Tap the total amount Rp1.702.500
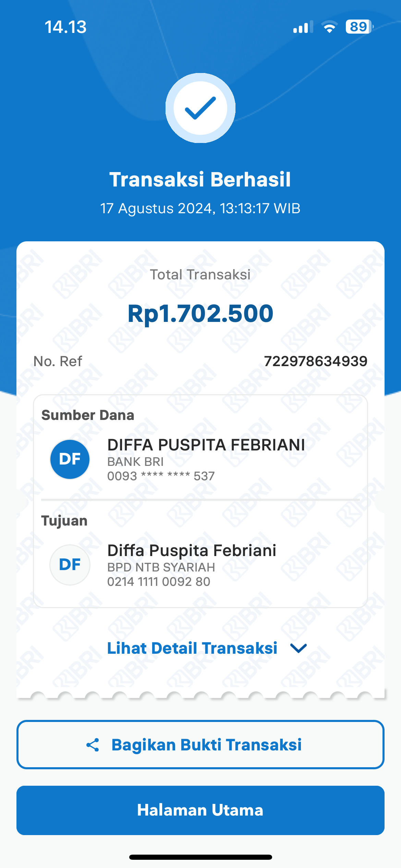This screenshot has width=401, height=868. 200,314
